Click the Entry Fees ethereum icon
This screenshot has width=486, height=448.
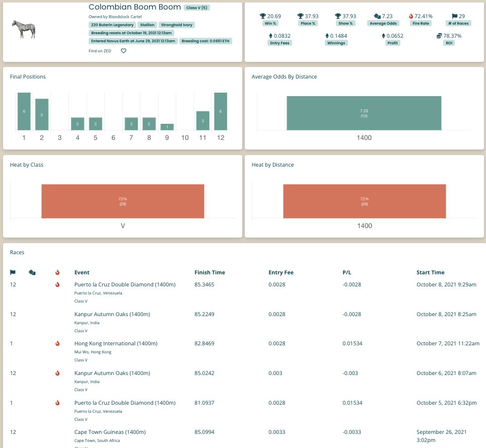270,36
